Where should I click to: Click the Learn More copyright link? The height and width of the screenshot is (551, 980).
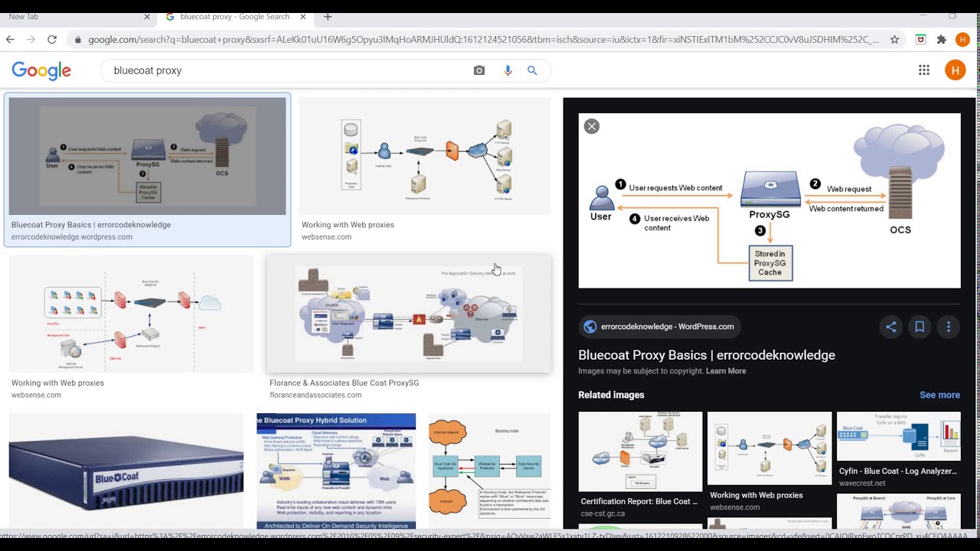click(x=726, y=371)
